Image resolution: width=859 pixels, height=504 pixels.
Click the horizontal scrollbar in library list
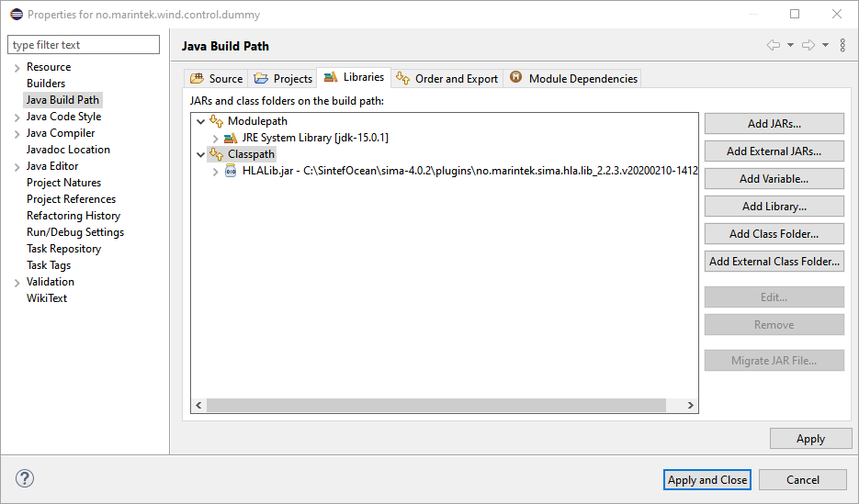point(435,405)
